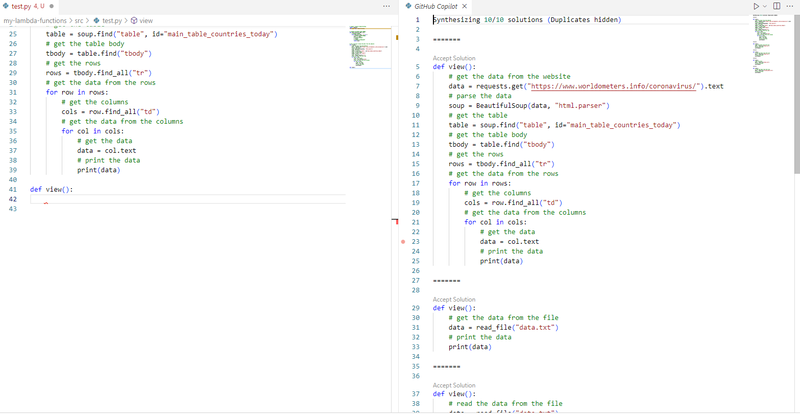Run the Python file with play icon
The image size is (800, 414).
(x=756, y=6)
